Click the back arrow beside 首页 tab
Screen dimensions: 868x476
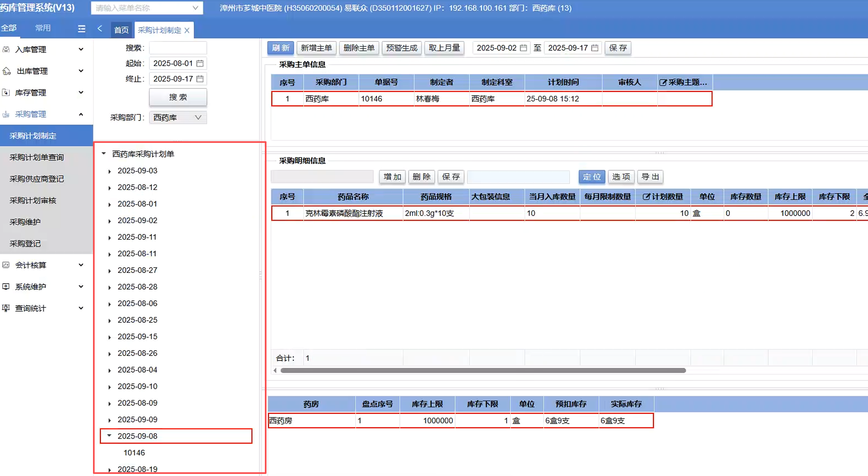100,29
